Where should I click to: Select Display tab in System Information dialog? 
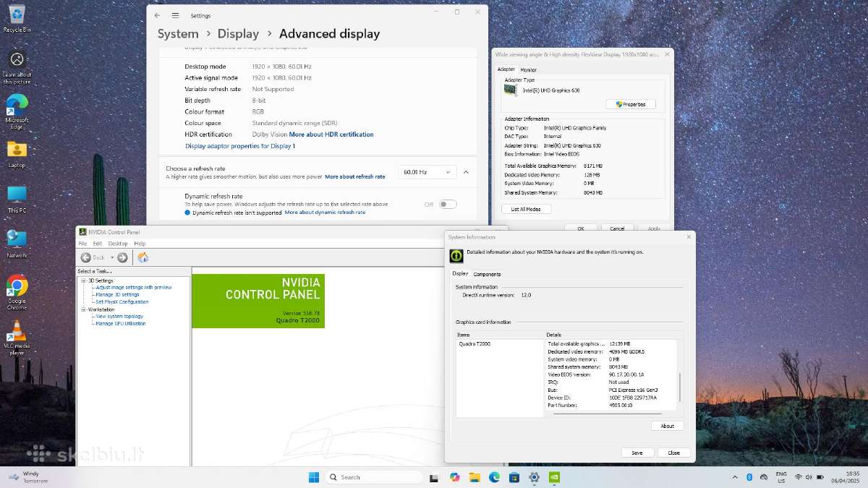point(460,273)
